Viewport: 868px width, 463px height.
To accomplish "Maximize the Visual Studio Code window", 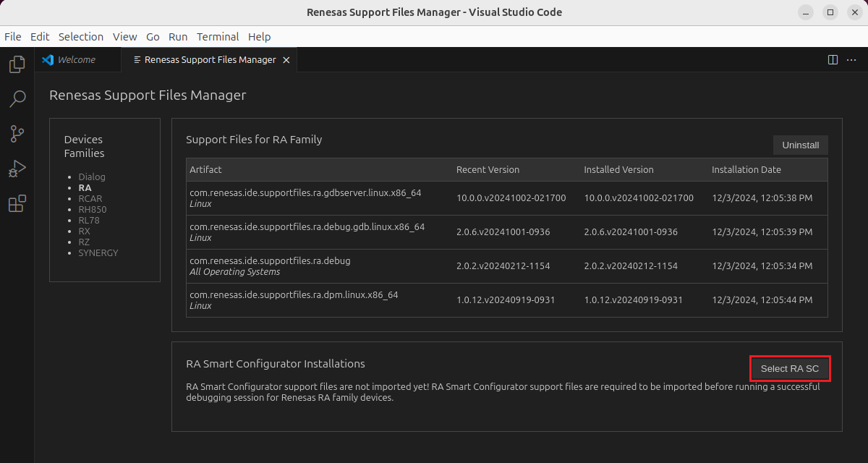I will click(830, 12).
